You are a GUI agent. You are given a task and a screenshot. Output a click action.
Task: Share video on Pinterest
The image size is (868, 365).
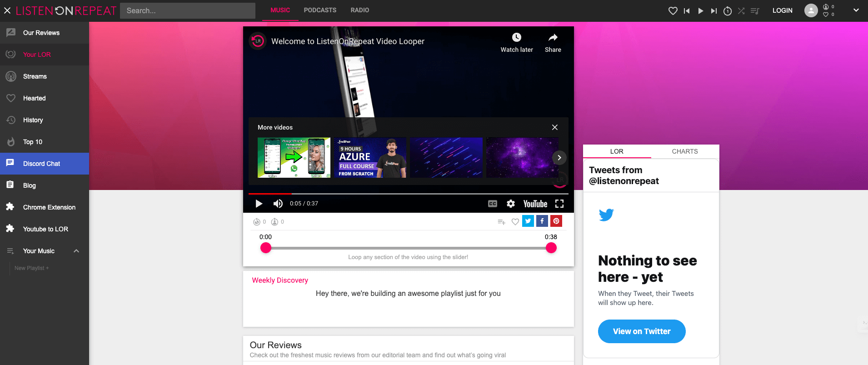click(x=556, y=221)
